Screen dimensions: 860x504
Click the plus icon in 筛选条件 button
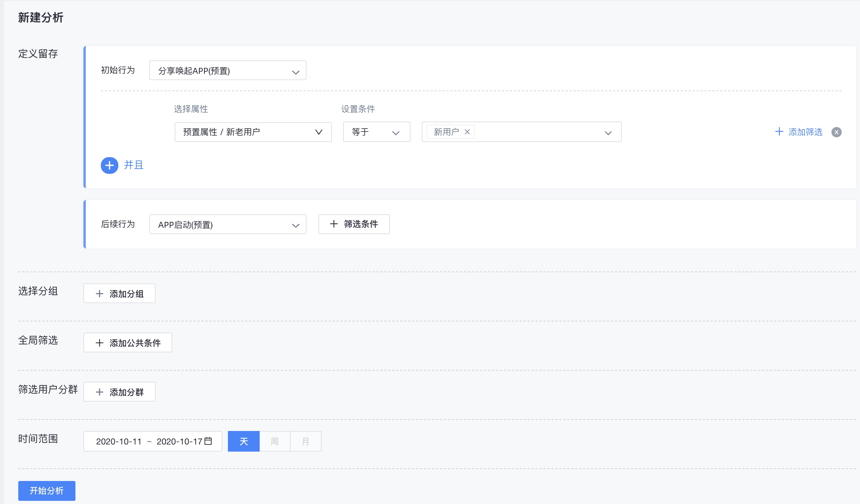334,224
